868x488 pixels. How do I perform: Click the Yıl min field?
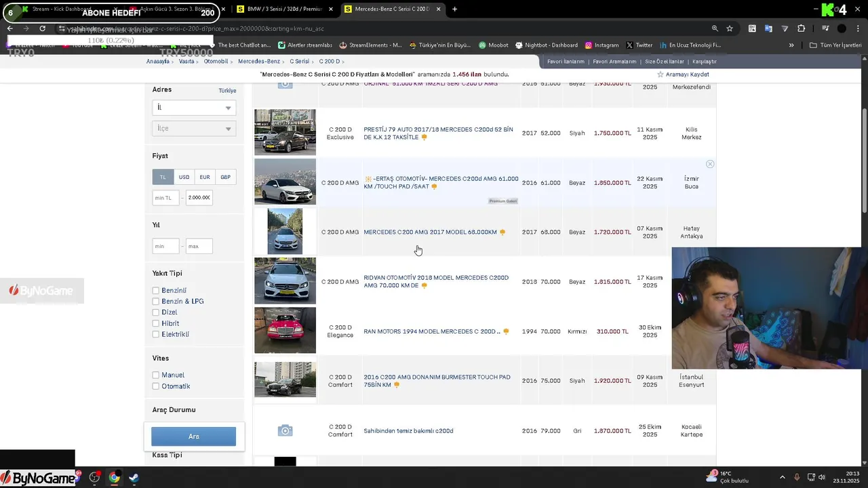[x=166, y=246]
